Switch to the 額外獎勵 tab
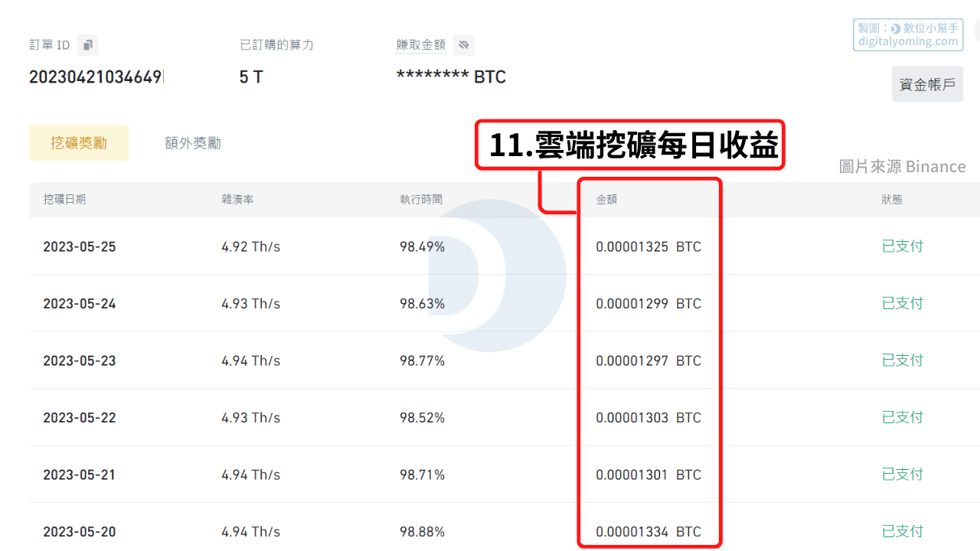The width and height of the screenshot is (980, 551). tap(193, 143)
